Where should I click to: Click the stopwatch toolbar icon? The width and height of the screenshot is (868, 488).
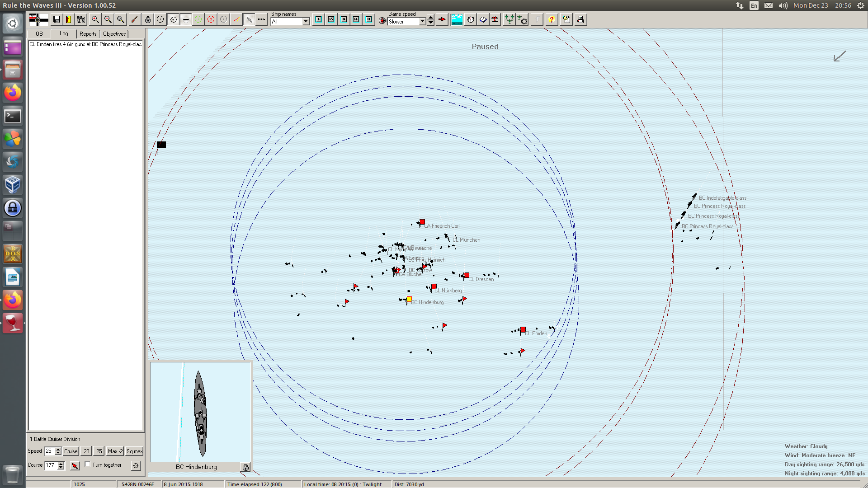coord(471,19)
